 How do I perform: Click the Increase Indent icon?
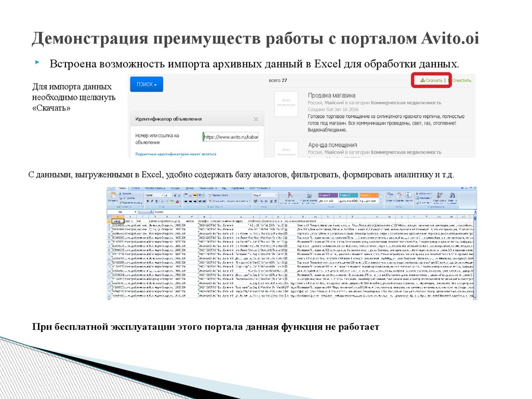[204, 201]
